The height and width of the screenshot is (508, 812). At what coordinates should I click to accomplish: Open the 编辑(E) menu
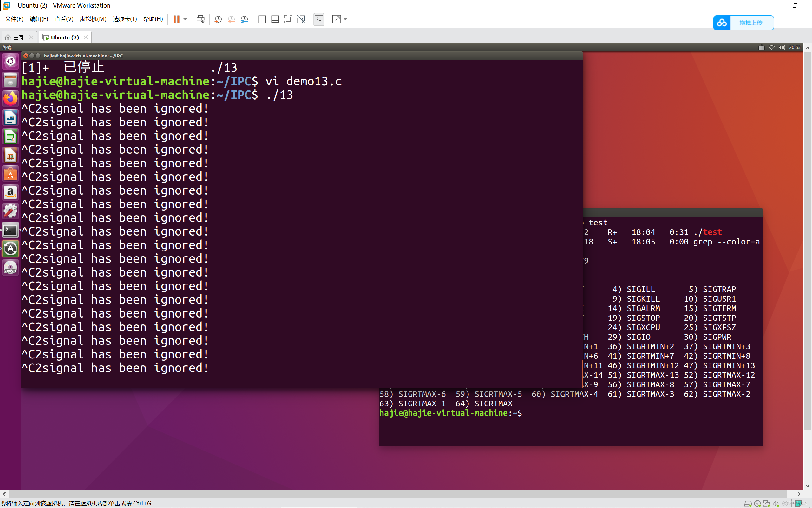click(39, 19)
